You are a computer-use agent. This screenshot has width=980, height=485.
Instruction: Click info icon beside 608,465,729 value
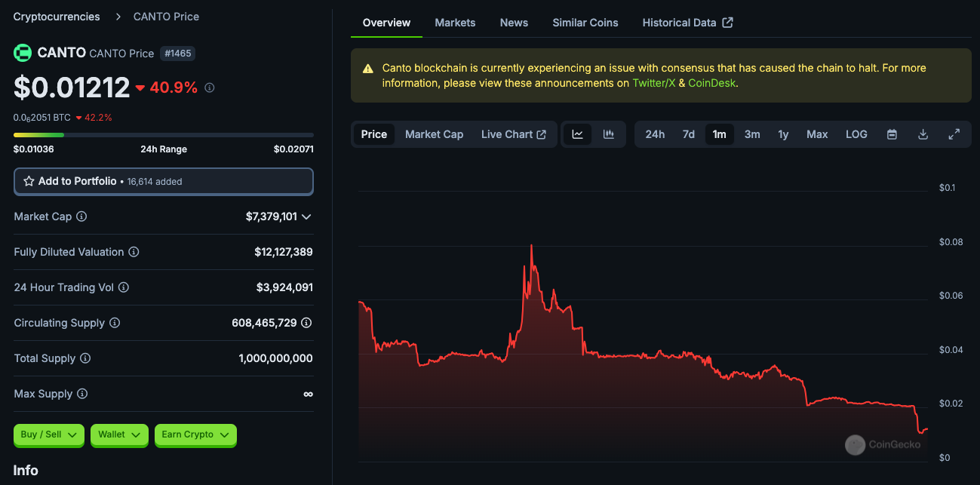point(306,323)
